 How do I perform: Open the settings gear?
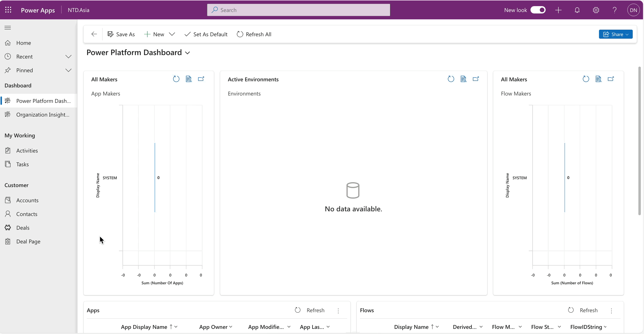(596, 10)
